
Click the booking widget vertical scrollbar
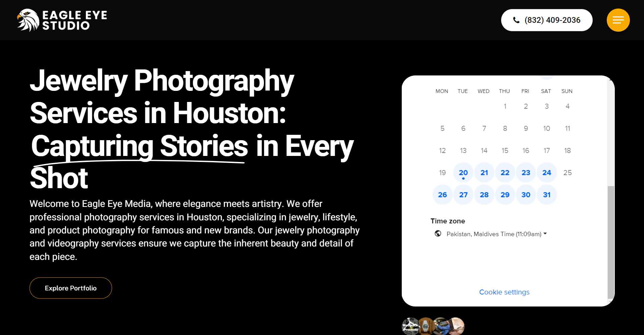611,241
